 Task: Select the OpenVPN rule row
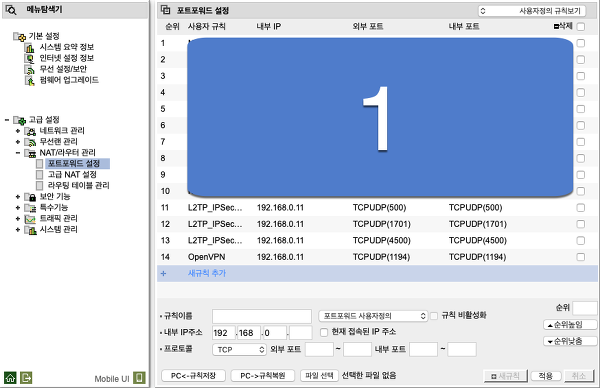point(377,257)
